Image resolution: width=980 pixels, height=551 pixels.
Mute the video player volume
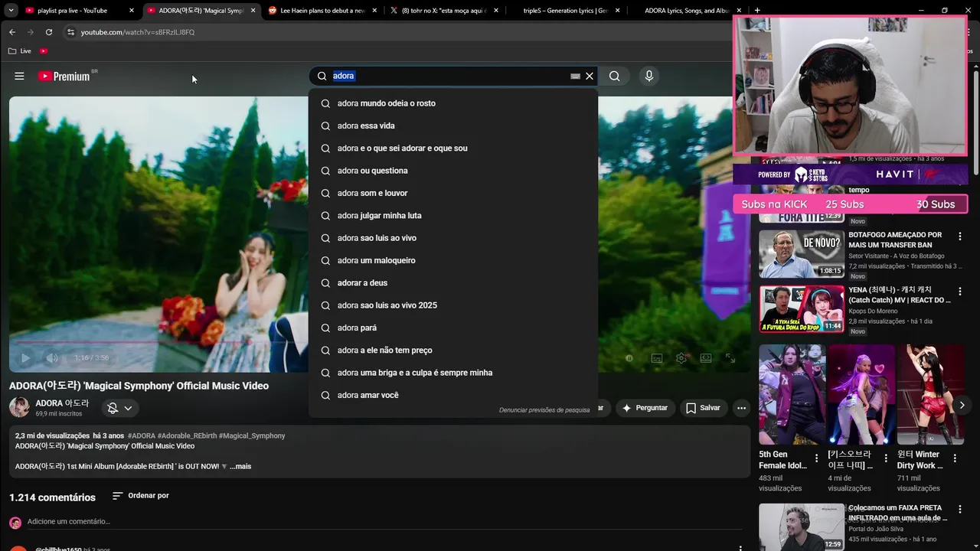tap(52, 357)
